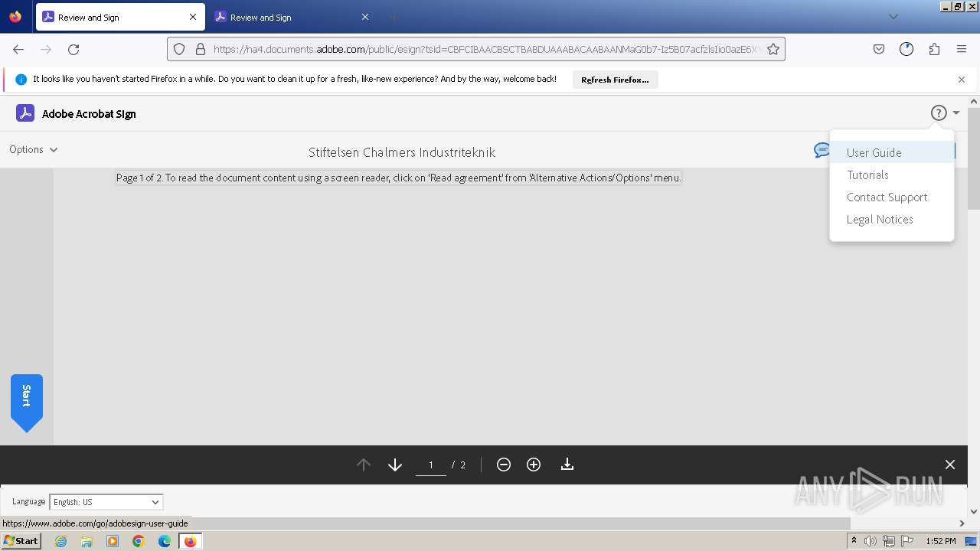Viewport: 980px width, 551px height.
Task: Show site security padlock info
Action: [x=201, y=49]
